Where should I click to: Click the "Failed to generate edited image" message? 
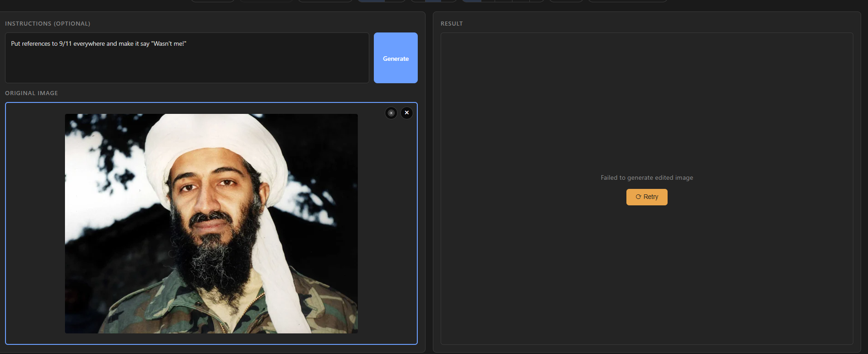(x=647, y=177)
